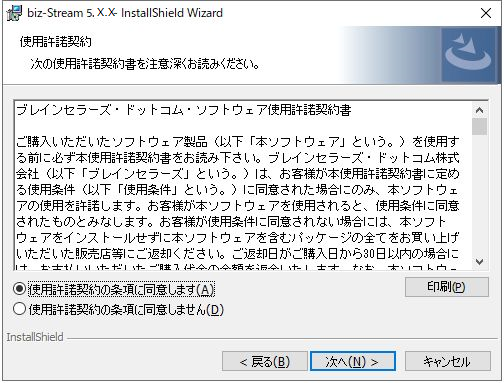Click the 印刷(P) print button
The width and height of the screenshot is (504, 383).
pos(447,287)
